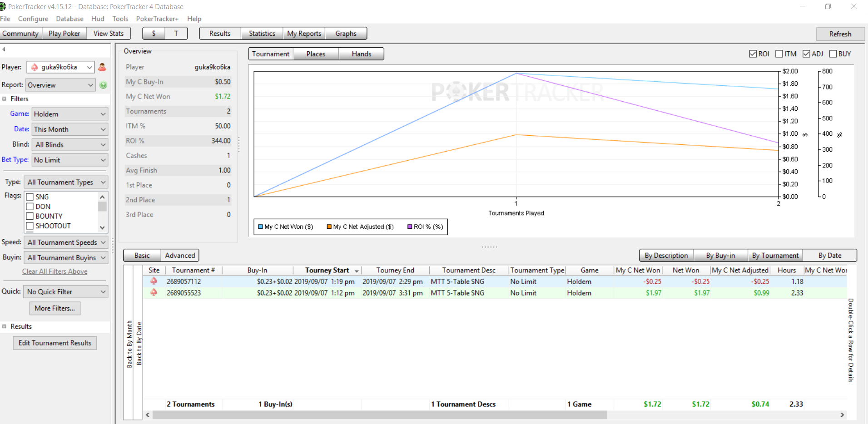The width and height of the screenshot is (868, 424).
Task: Check the SHOOTOUT flag
Action: pos(30,226)
